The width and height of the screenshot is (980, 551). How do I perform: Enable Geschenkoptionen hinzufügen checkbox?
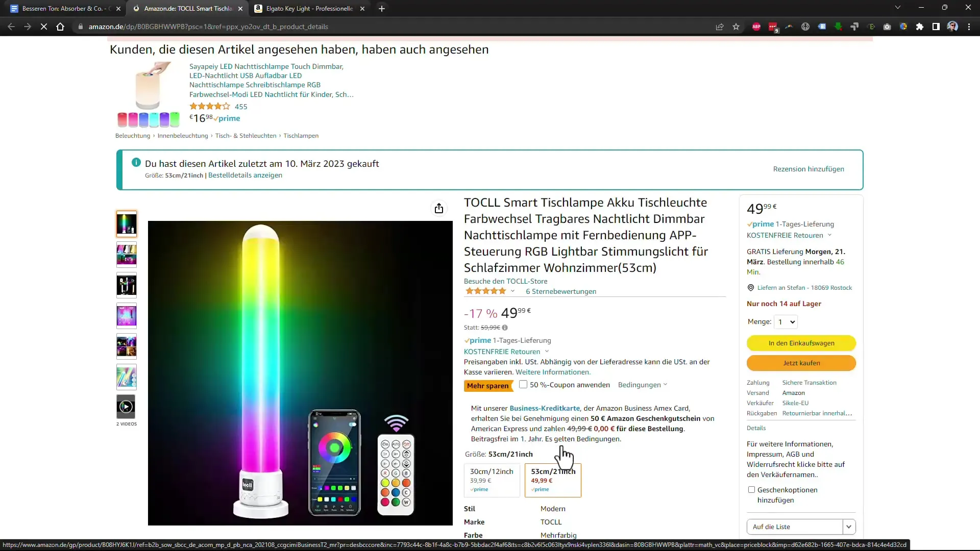click(x=751, y=490)
